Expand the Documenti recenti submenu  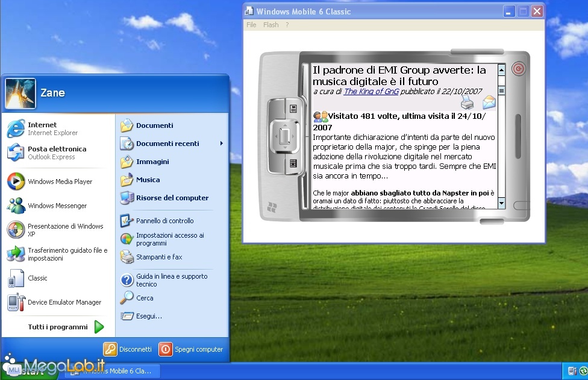(172, 144)
